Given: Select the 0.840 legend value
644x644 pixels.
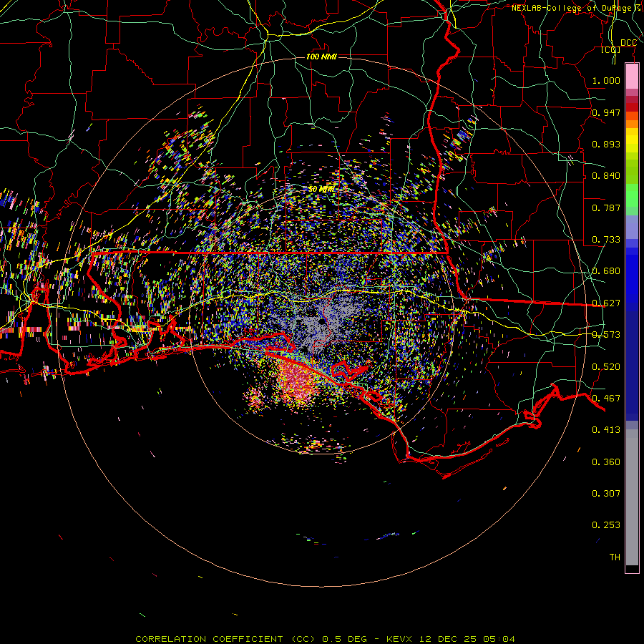Looking at the screenshot, I should tap(606, 176).
